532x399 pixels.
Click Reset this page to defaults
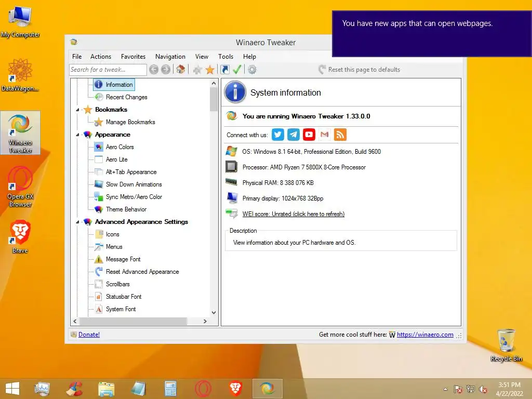coord(360,70)
